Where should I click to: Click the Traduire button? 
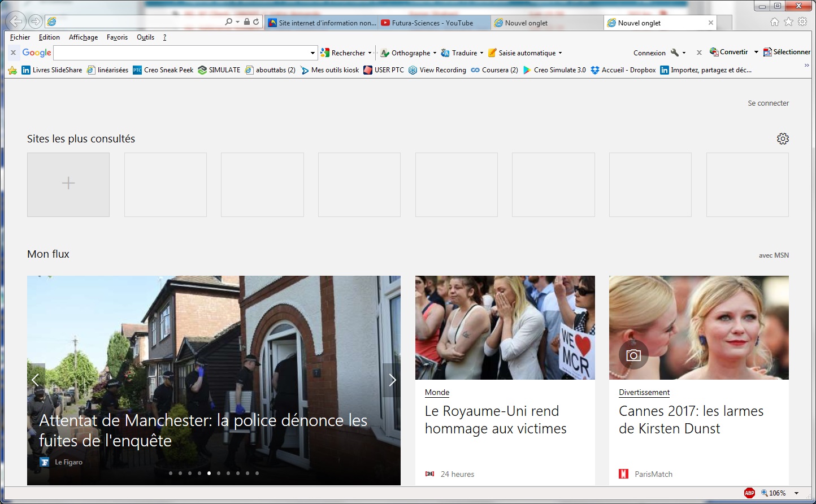point(459,53)
